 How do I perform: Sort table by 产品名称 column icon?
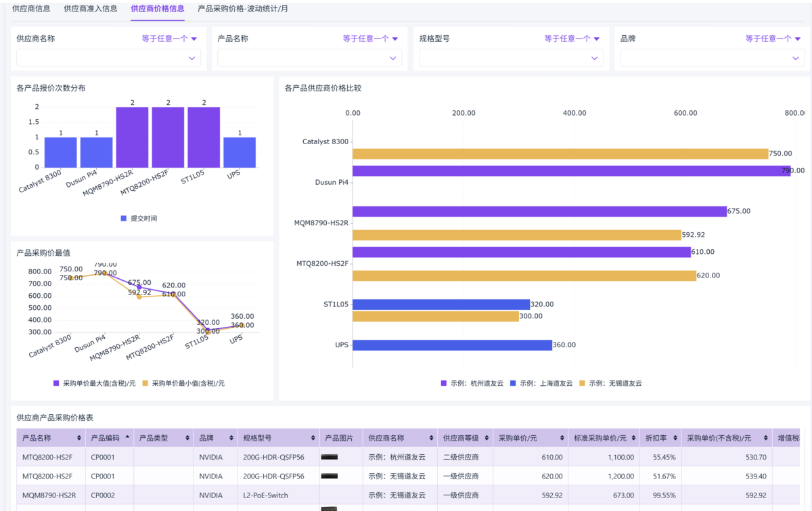click(80, 438)
